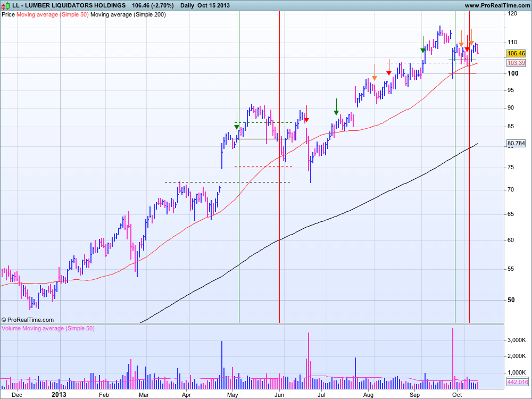
Task: Click the 80.784 moving average value tag
Action: pos(516,143)
